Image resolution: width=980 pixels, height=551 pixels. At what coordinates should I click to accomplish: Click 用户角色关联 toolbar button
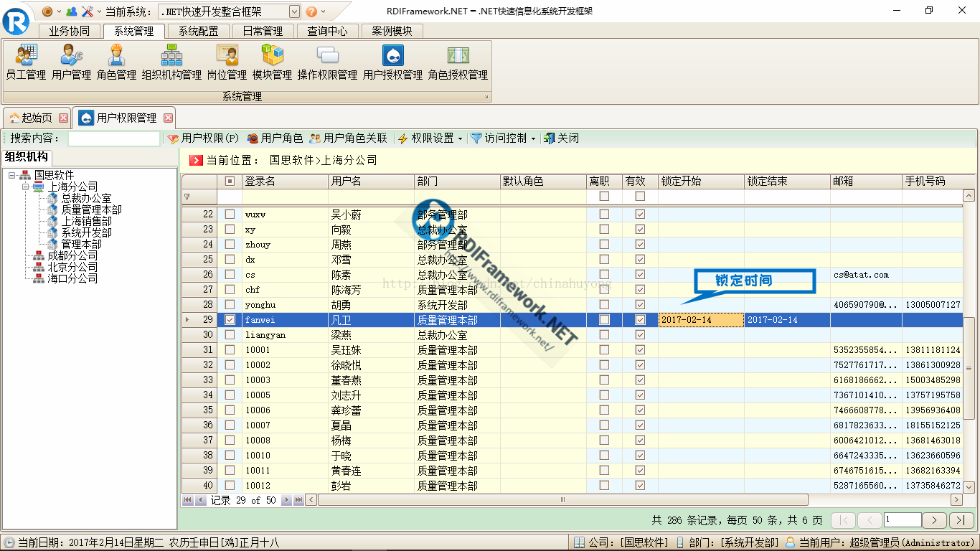pyautogui.click(x=348, y=138)
